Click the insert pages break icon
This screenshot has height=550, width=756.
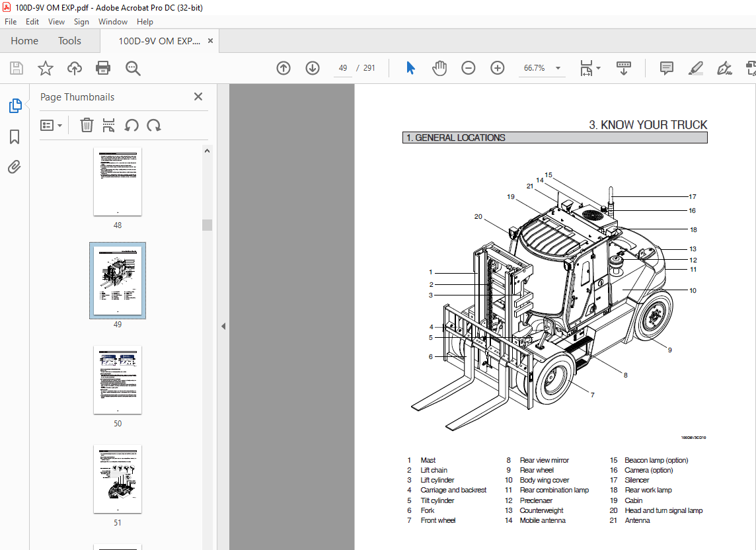click(x=109, y=126)
